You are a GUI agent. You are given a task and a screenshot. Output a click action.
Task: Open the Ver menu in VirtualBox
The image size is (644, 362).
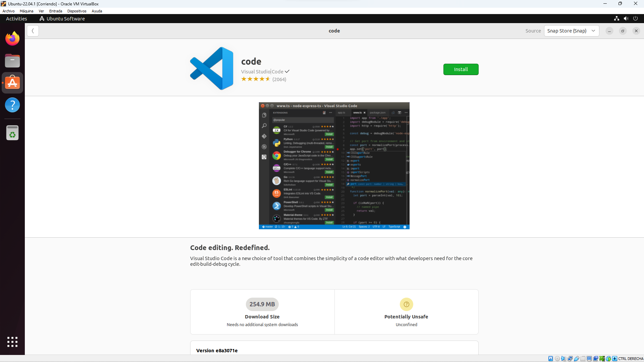[x=41, y=11]
